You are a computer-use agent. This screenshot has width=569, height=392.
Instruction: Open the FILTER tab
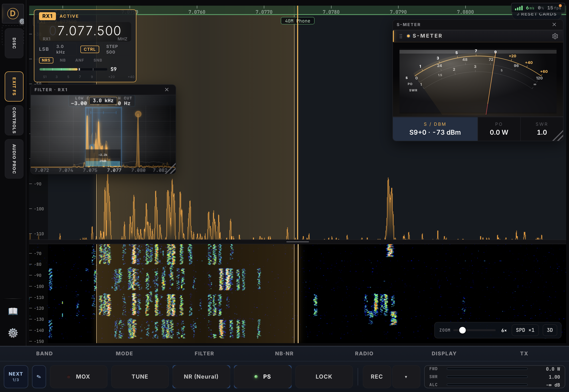click(x=204, y=353)
